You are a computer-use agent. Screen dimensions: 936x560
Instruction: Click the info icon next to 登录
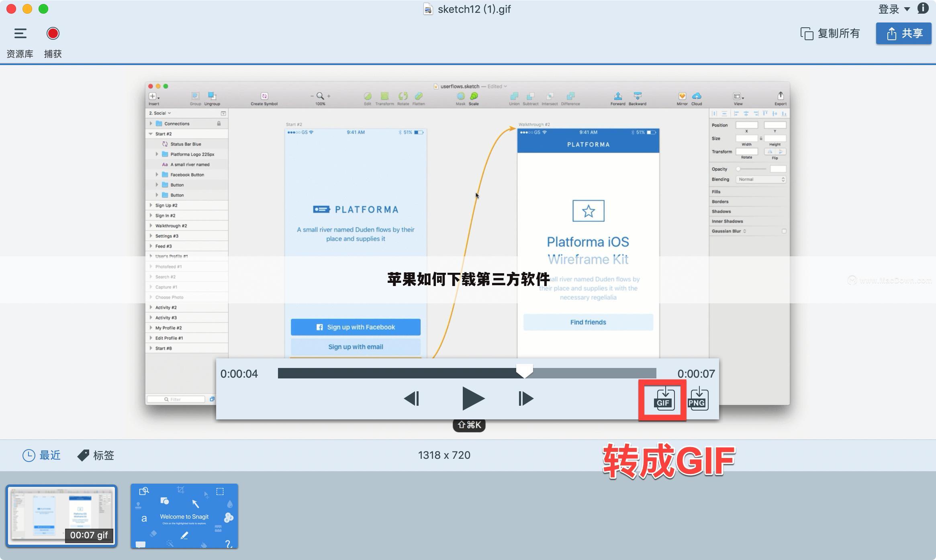click(923, 8)
